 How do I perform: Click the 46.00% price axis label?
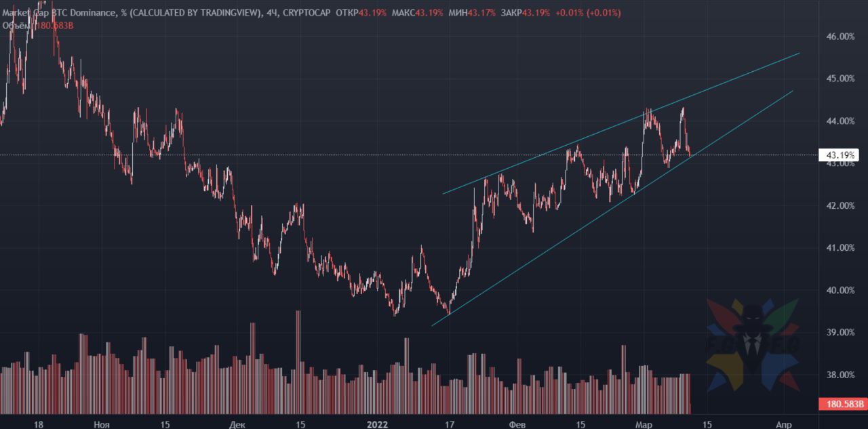(842, 37)
